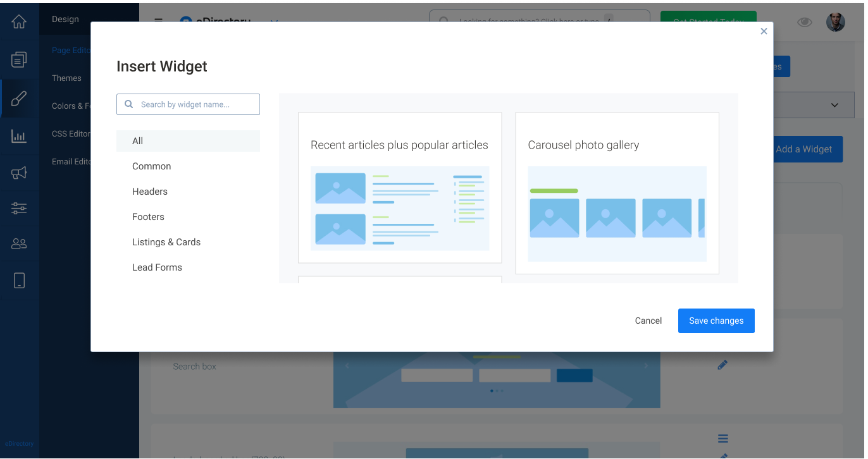This screenshot has width=868, height=459.
Task: Click the Search by widget name field
Action: (x=188, y=104)
